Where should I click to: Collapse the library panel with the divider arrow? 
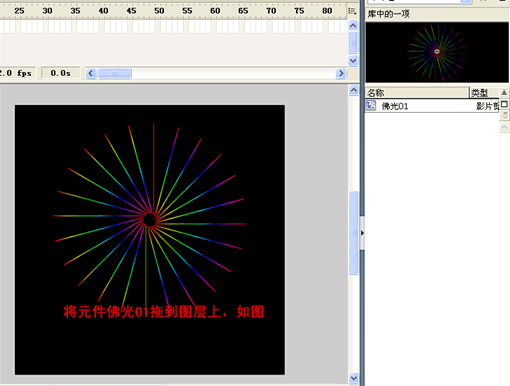tap(362, 233)
